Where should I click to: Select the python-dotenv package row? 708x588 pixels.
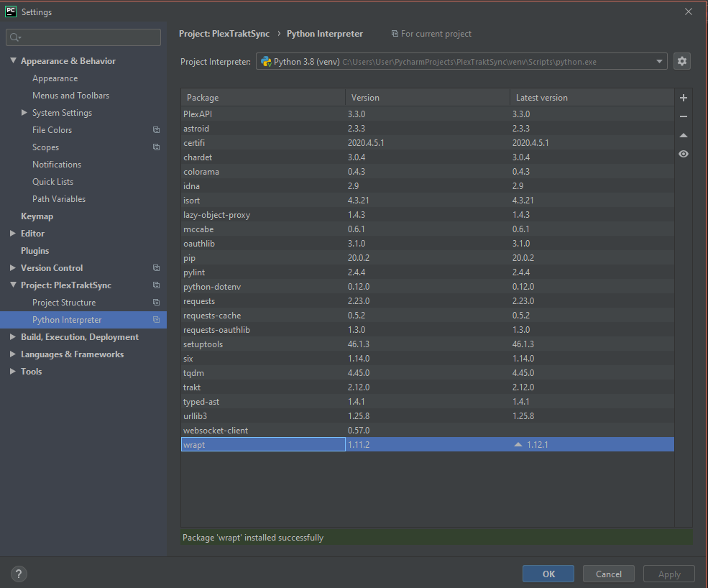tap(428, 287)
